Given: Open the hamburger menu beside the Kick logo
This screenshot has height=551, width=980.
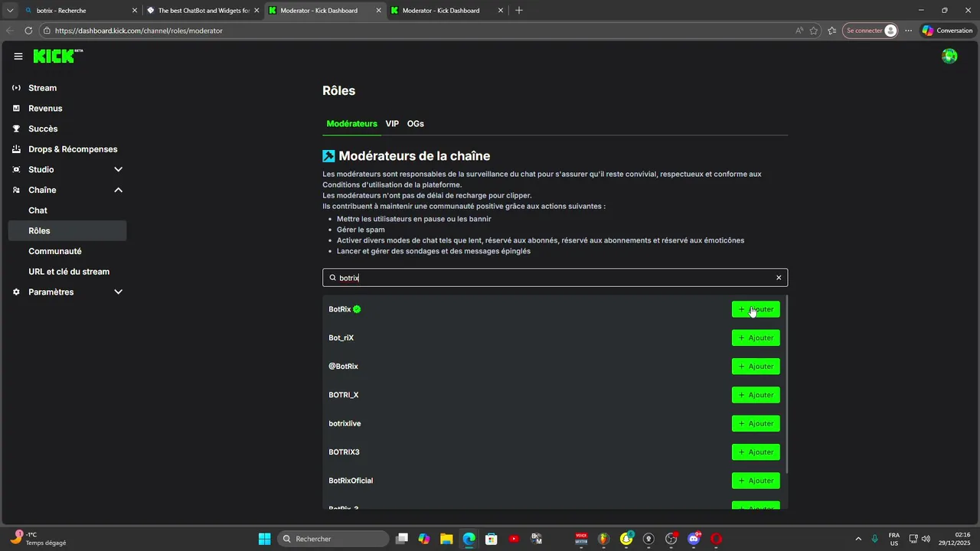Looking at the screenshot, I should pyautogui.click(x=18, y=57).
